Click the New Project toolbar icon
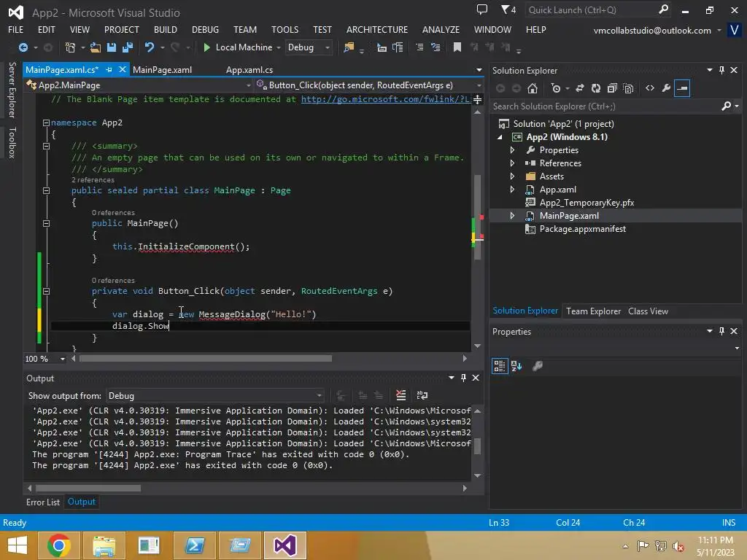Screen dimensions: 747x560 [71, 47]
